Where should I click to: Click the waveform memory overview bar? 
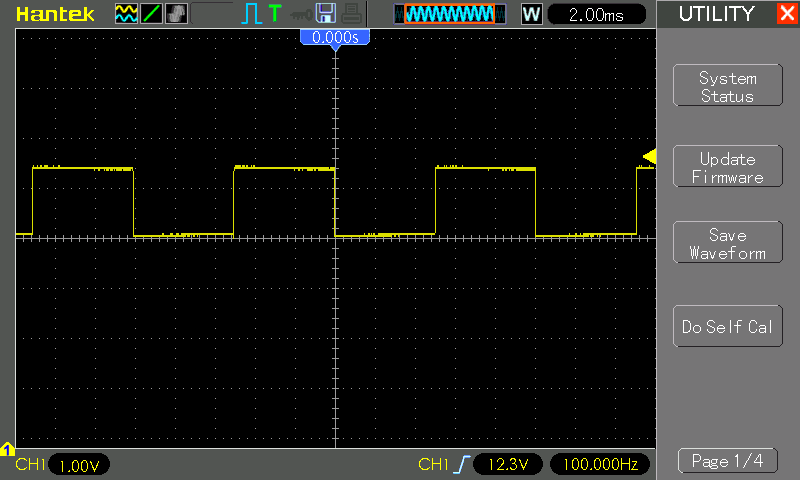pyautogui.click(x=450, y=14)
